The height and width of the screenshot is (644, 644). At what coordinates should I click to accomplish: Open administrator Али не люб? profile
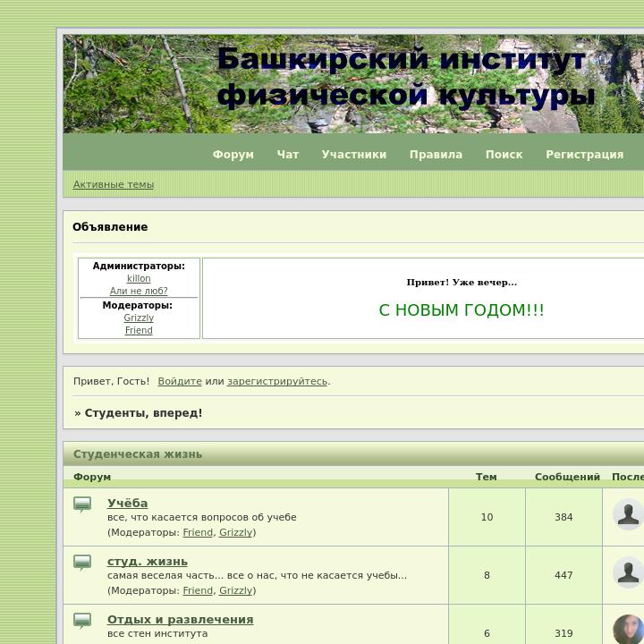[139, 291]
